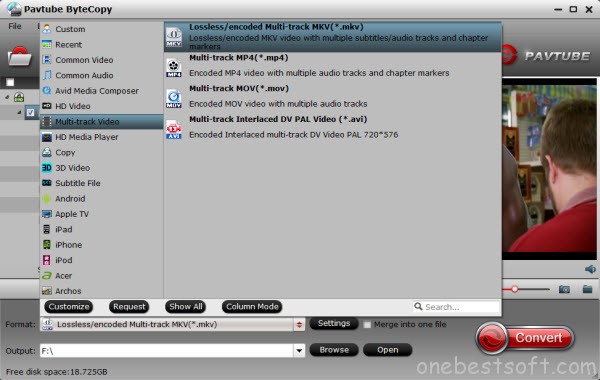Select HD Video category
The height and width of the screenshot is (380, 600).
click(102, 106)
